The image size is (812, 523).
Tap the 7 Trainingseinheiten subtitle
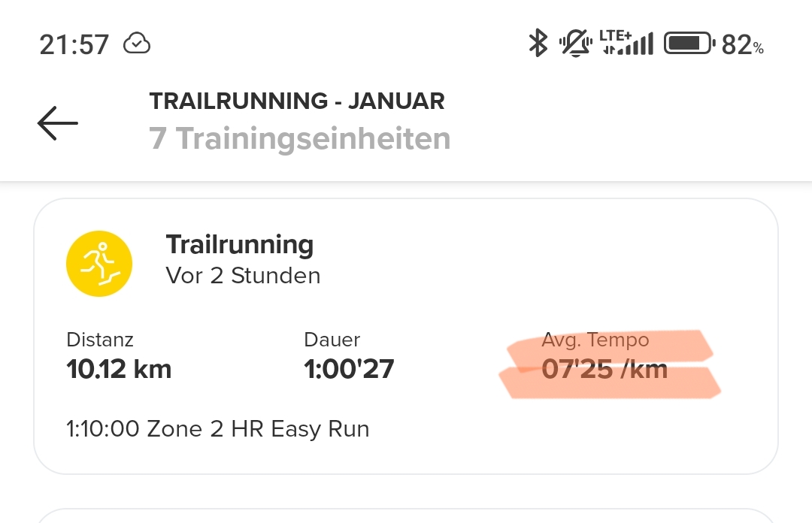point(300,138)
